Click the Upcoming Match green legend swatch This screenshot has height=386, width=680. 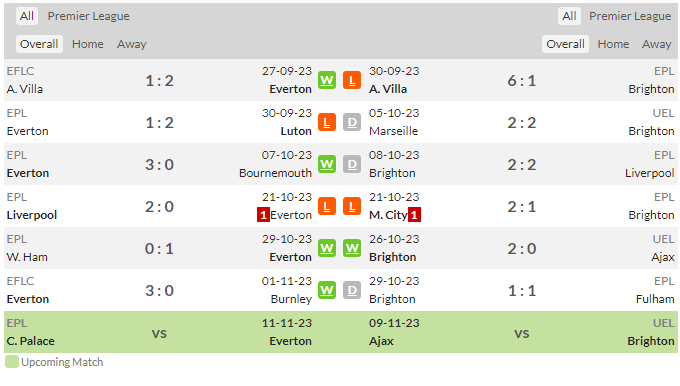click(12, 362)
